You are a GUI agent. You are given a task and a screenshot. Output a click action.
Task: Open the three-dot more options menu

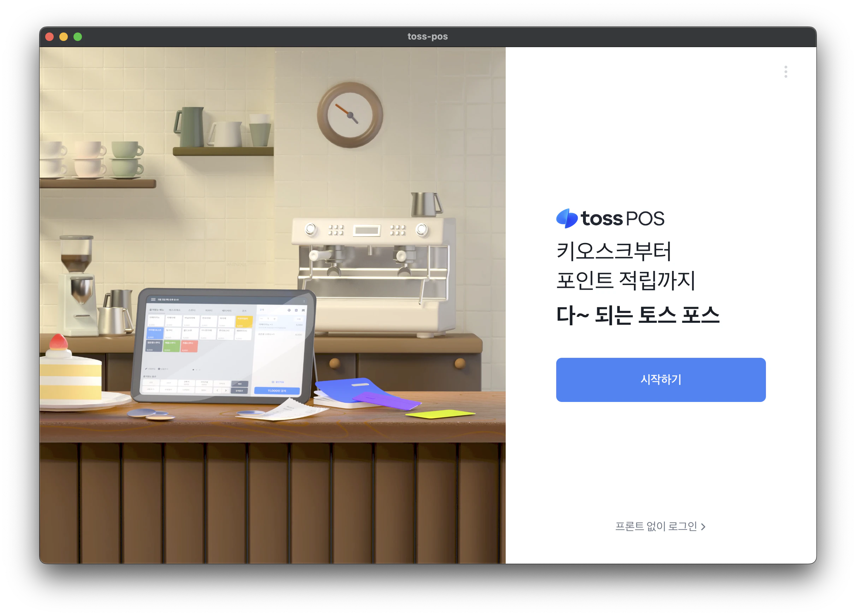point(786,72)
